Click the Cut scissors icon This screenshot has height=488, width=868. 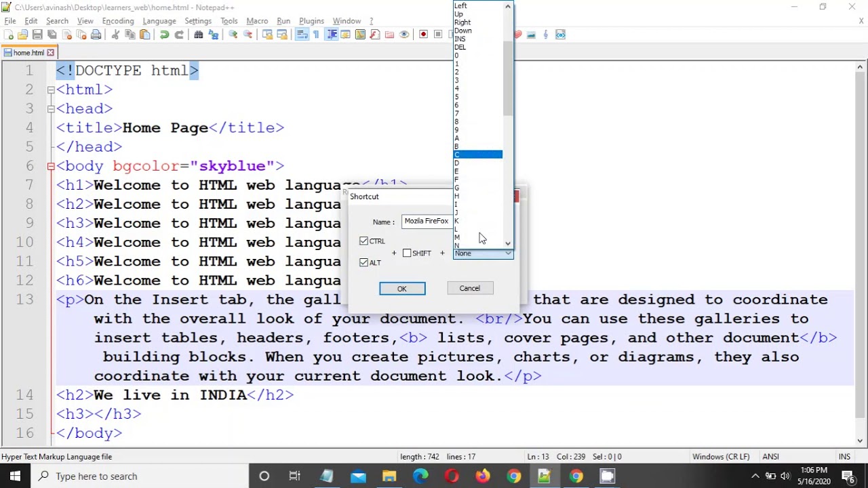115,35
